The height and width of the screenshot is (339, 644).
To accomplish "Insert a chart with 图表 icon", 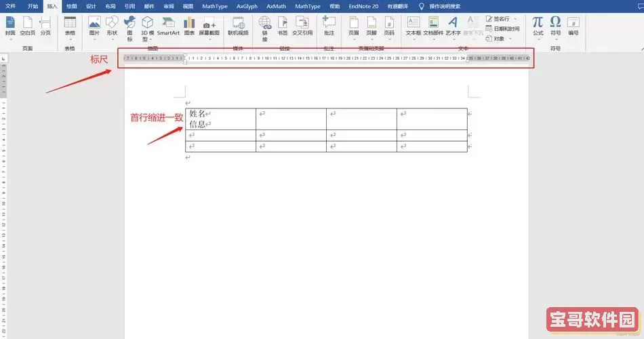I will coord(189,26).
